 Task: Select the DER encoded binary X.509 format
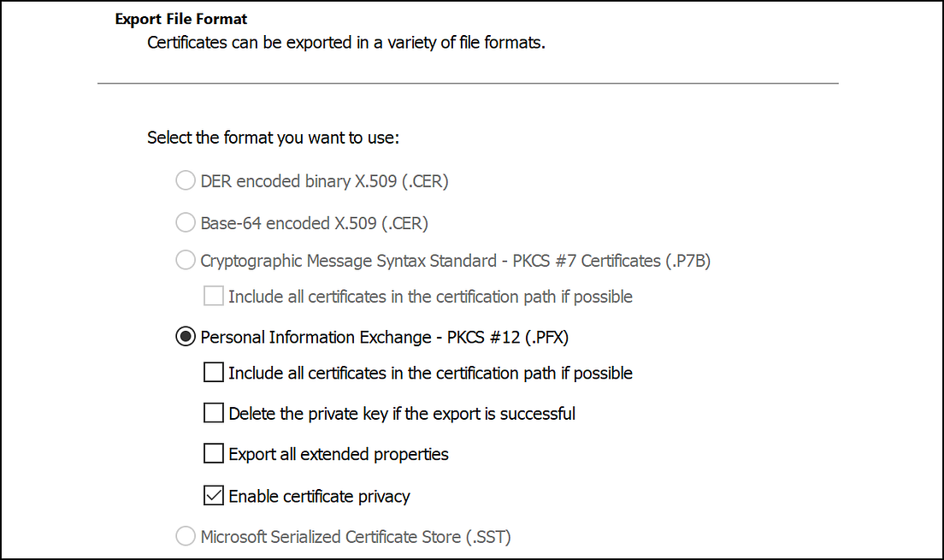pos(186,180)
